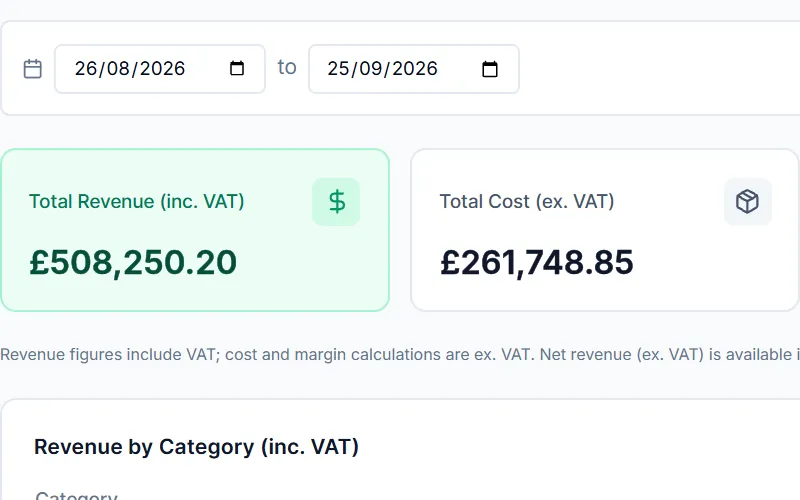Select the month portion of end date
Image resolution: width=800 pixels, height=500 pixels.
click(370, 69)
